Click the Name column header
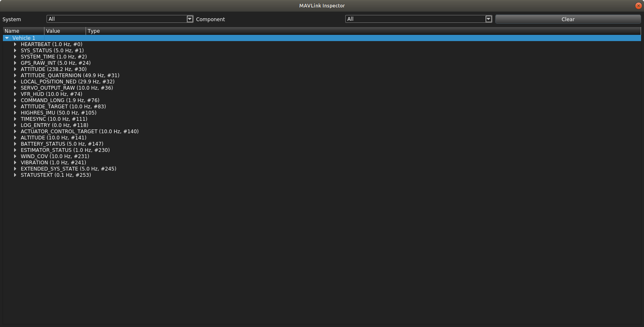644x327 pixels. pyautogui.click(x=23, y=31)
